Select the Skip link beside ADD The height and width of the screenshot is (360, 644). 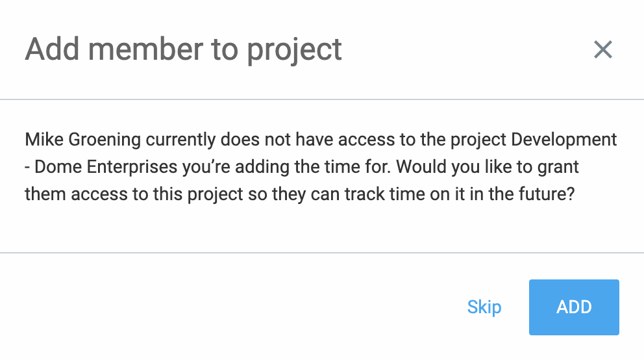point(484,307)
